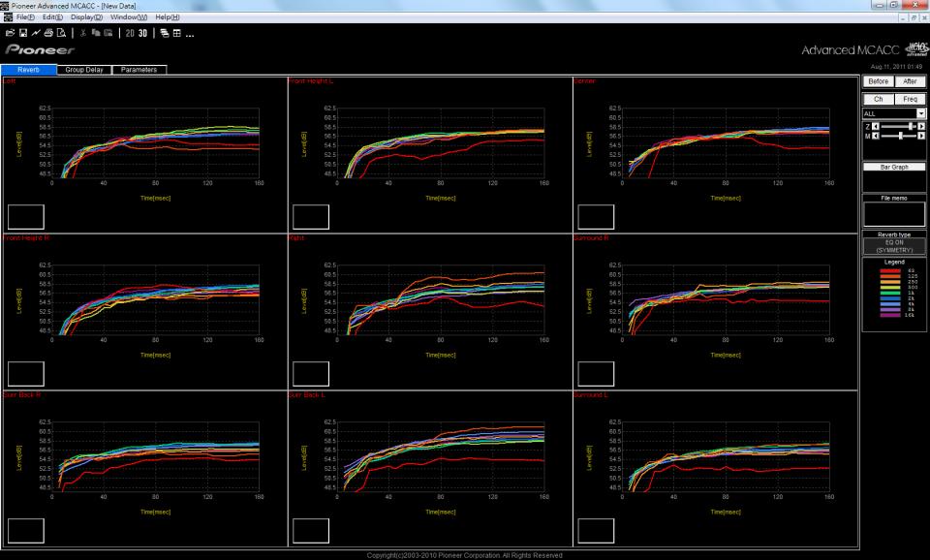930x560 pixels.
Task: Toggle the After measurement view
Action: click(x=910, y=81)
